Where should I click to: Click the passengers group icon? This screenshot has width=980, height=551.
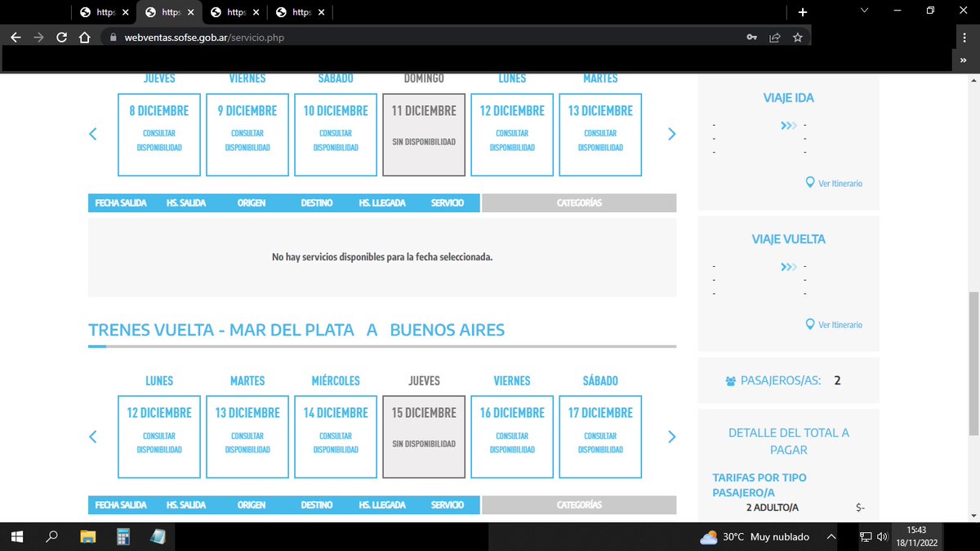(730, 380)
